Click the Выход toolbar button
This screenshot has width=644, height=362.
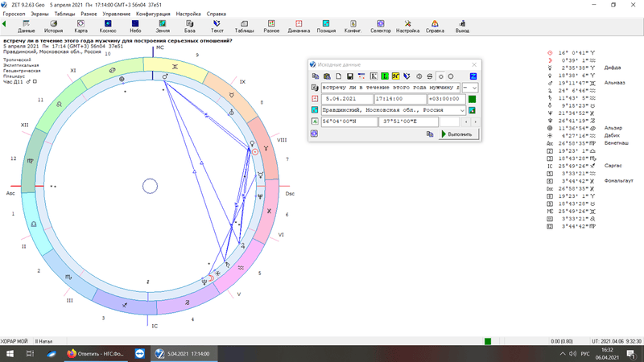point(462,26)
